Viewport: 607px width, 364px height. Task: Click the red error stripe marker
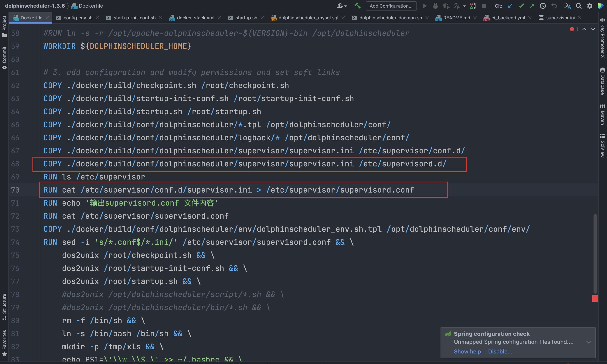click(x=595, y=298)
